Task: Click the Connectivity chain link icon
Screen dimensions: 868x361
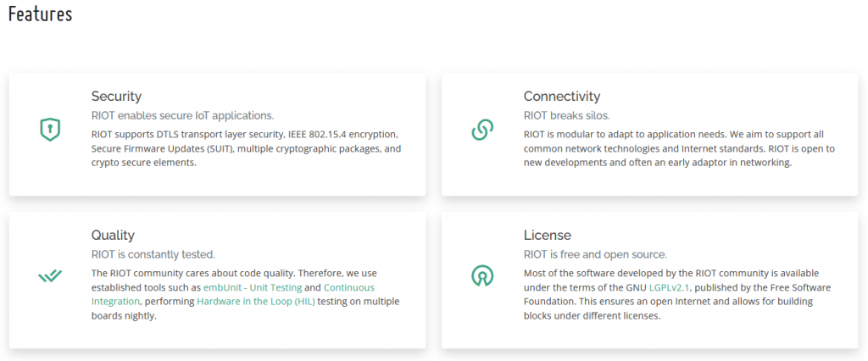Action: (x=482, y=131)
